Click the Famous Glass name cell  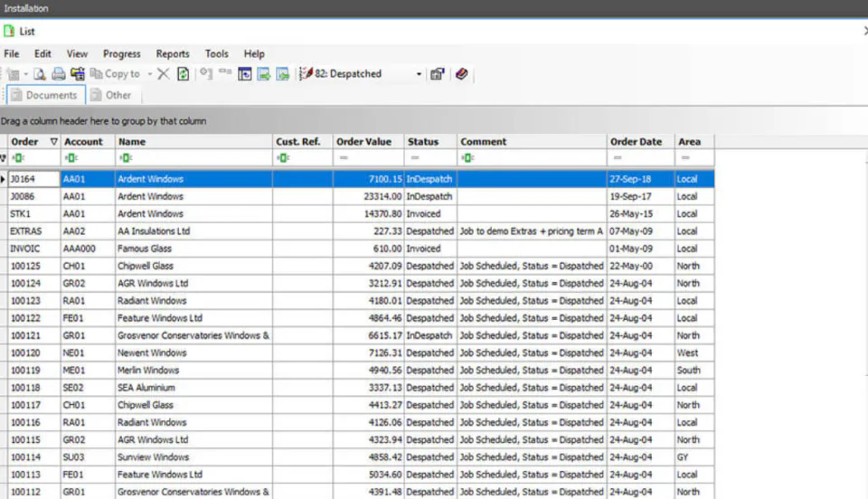pyautogui.click(x=193, y=249)
